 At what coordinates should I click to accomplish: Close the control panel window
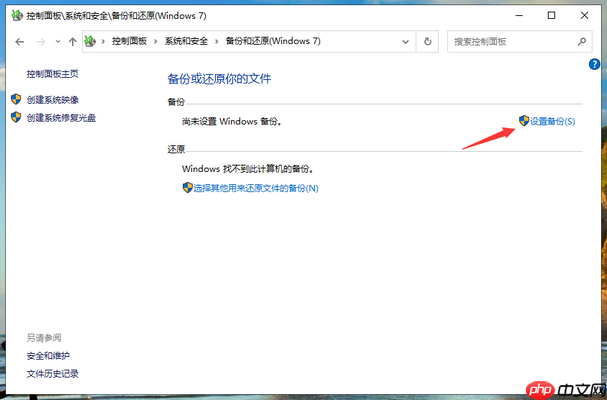point(584,15)
